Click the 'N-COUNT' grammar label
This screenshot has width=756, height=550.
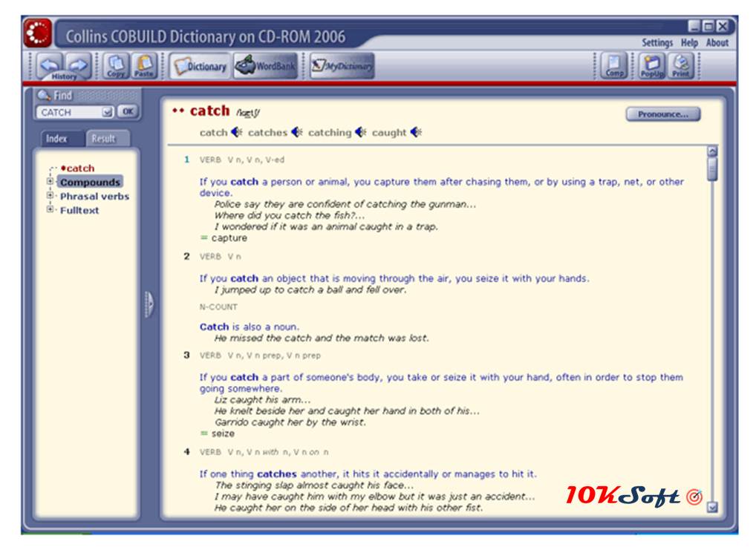pyautogui.click(x=218, y=307)
